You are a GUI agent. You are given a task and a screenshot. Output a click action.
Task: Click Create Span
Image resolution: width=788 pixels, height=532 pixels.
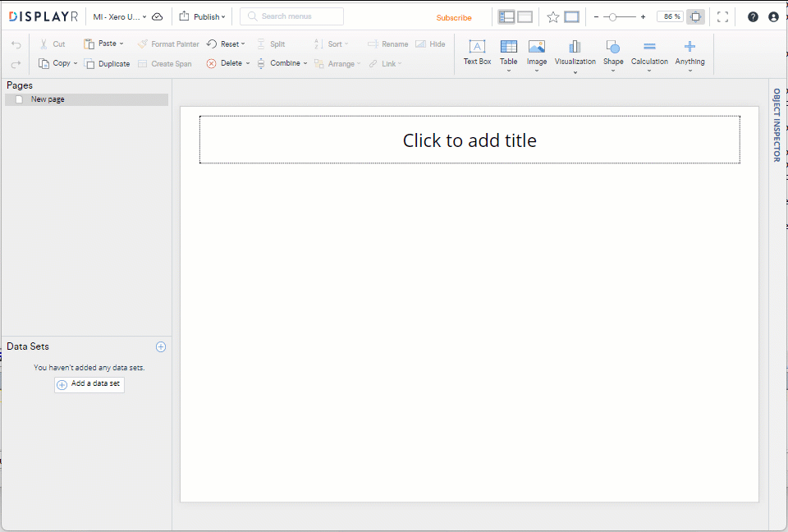pos(165,64)
